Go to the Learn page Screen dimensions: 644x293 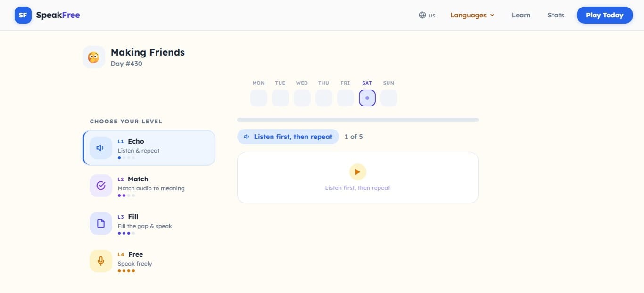(521, 15)
